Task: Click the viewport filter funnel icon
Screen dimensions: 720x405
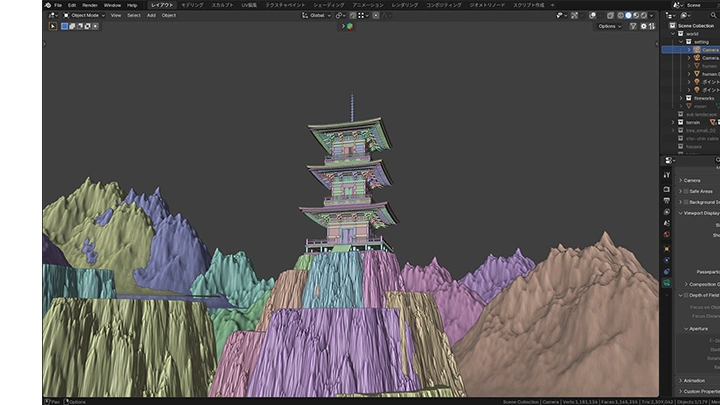Action: [x=633, y=26]
